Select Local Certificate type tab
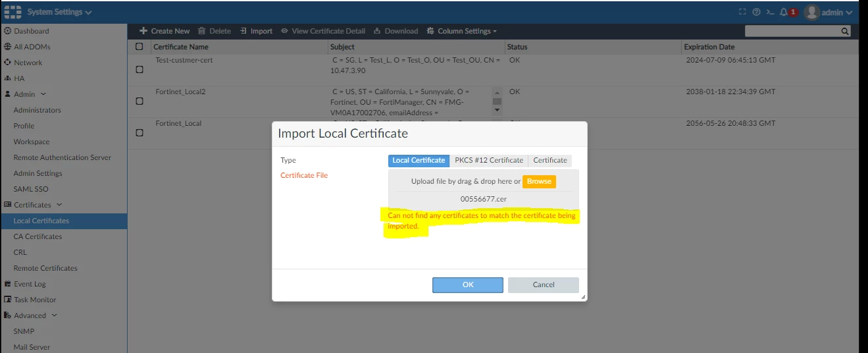 pyautogui.click(x=419, y=160)
